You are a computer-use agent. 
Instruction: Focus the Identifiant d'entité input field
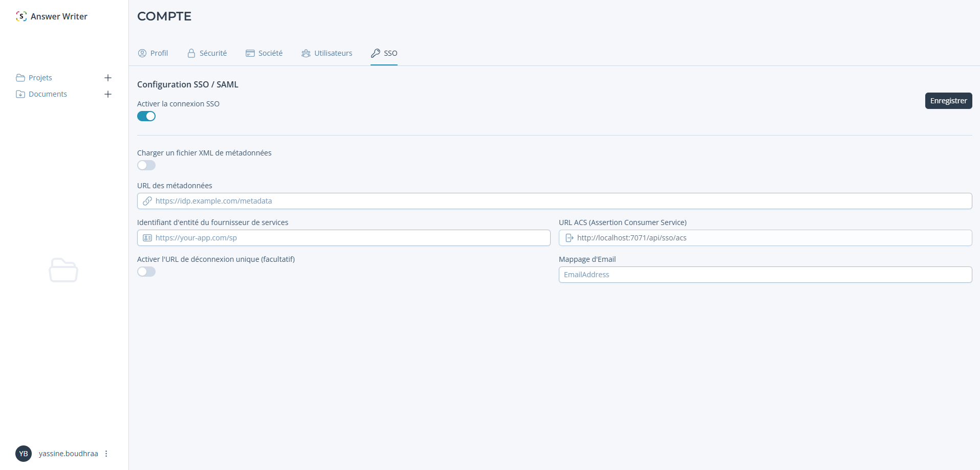344,238
